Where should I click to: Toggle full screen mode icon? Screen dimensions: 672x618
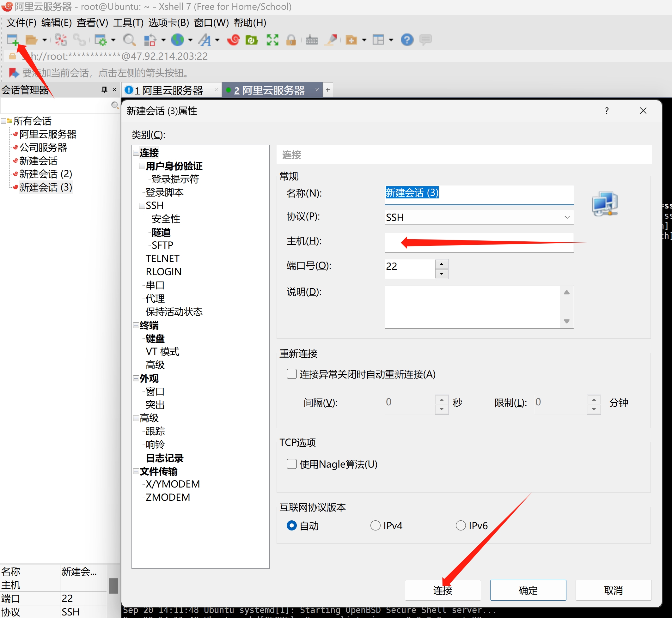[272, 40]
